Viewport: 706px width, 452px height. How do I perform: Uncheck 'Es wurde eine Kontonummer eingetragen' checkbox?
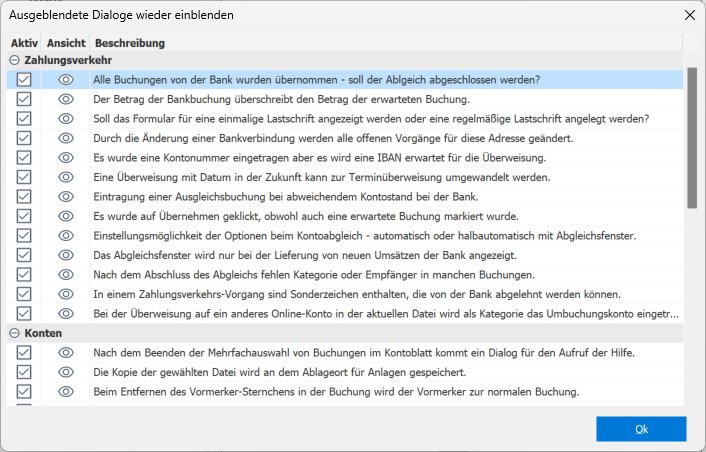pos(24,157)
